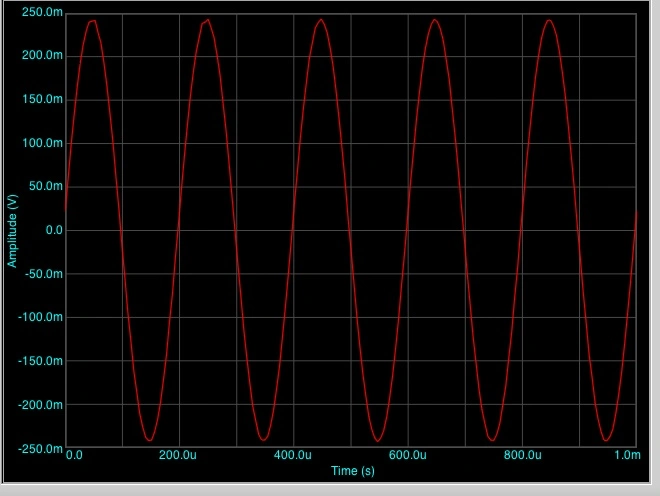
Task: Click the 1.0m time axis label
Action: pyautogui.click(x=627, y=455)
